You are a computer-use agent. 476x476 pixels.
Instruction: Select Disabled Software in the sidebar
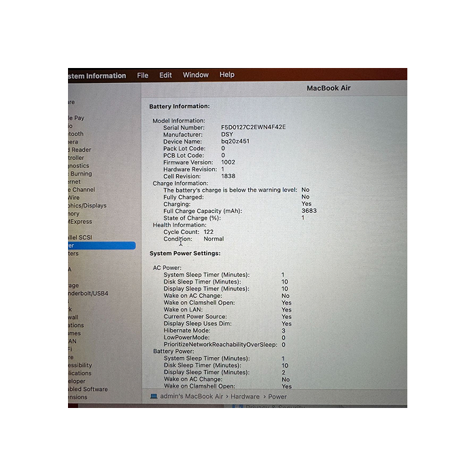coord(88,389)
